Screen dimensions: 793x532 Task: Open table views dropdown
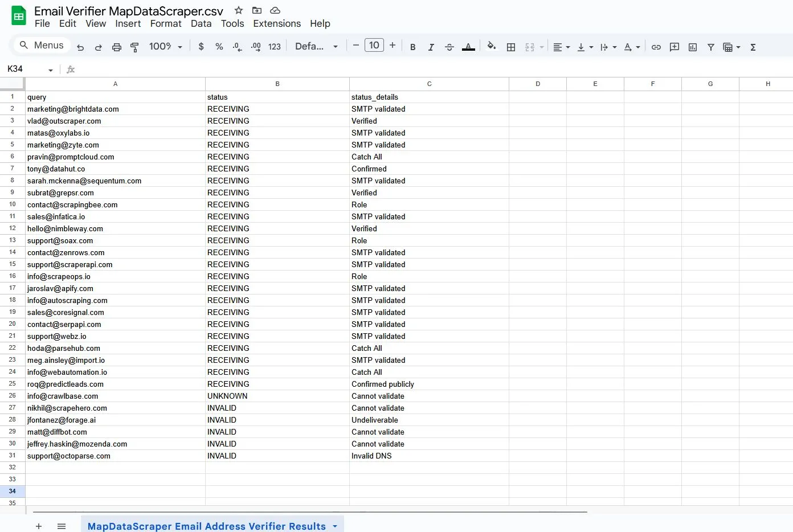[731, 47]
